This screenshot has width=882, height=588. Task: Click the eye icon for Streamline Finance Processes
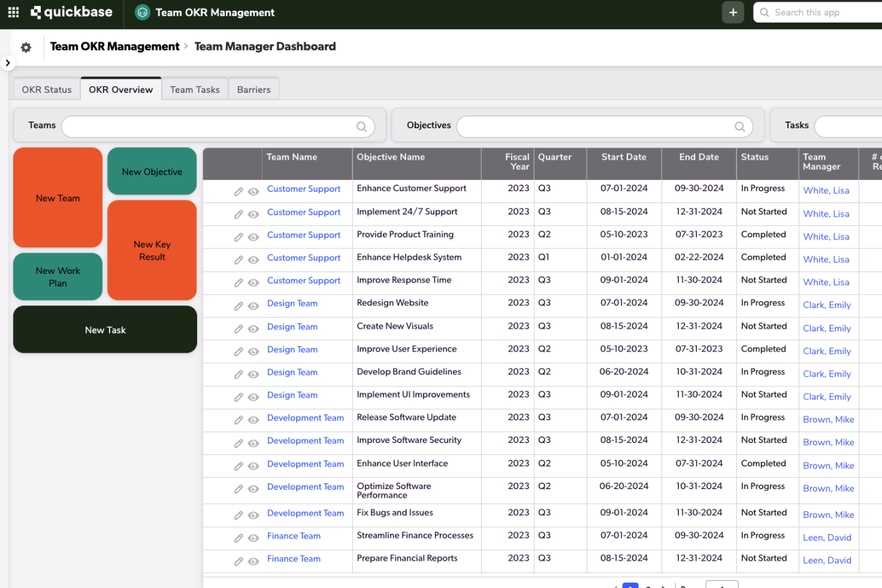pos(253,539)
